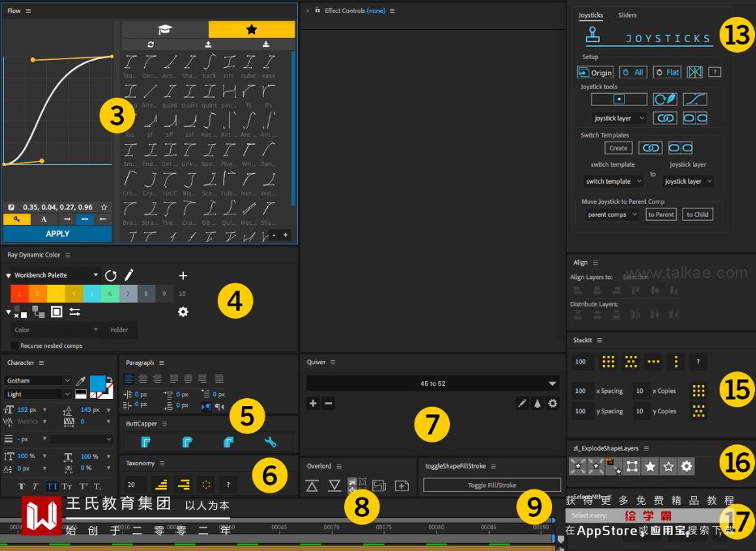Open Quiver settings gear
Screen dimensions: 756x551
[553, 404]
